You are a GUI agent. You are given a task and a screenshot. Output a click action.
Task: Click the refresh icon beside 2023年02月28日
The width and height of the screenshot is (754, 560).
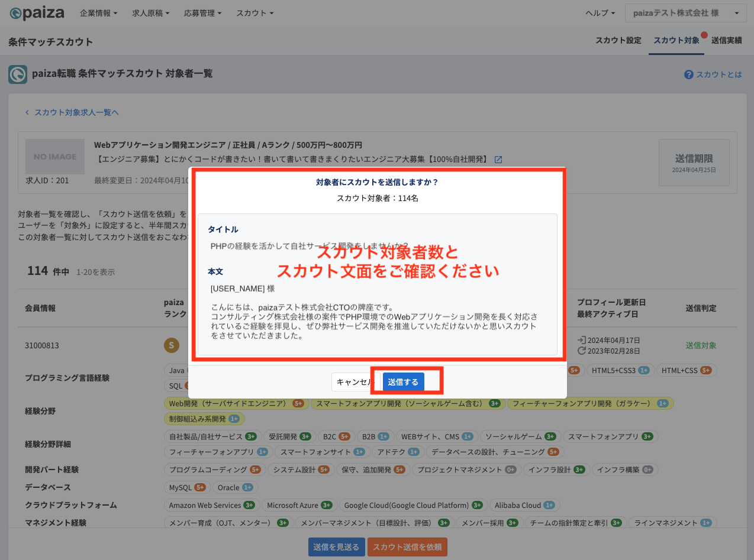582,351
